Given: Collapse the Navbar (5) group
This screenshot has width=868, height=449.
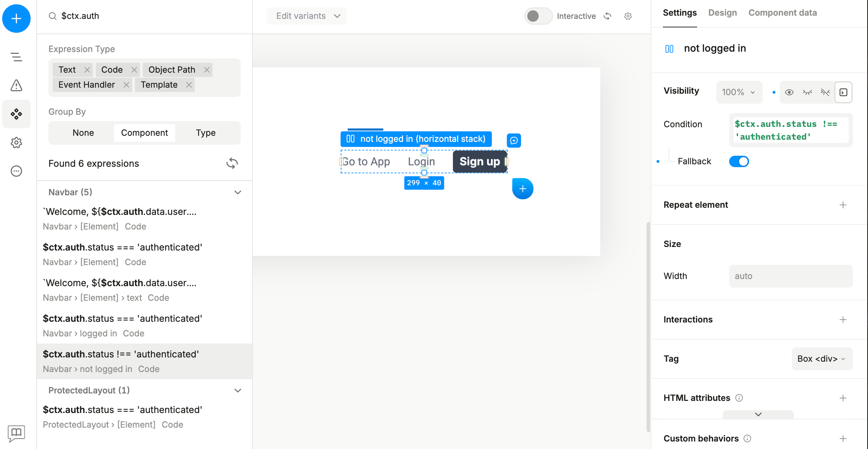Looking at the screenshot, I should [238, 192].
